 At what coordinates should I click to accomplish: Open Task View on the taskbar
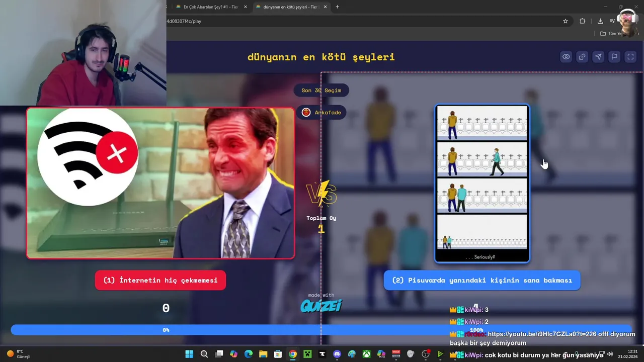(219, 354)
